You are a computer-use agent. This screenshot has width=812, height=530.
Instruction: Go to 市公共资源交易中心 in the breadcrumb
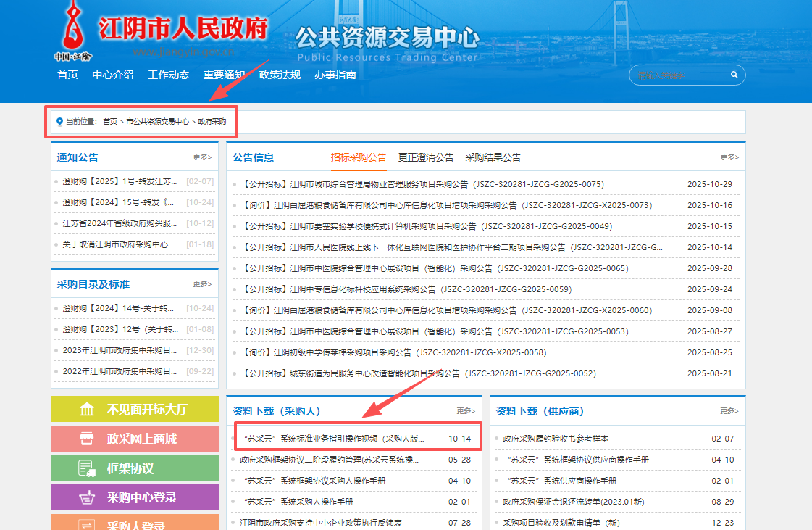click(157, 122)
